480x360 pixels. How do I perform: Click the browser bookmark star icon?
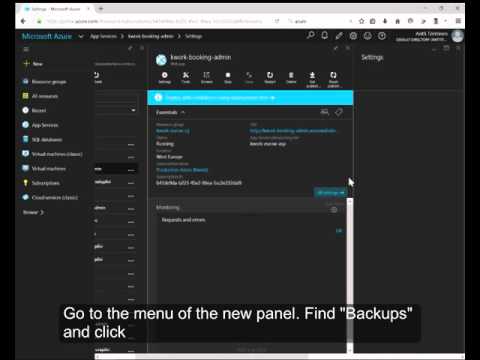click(x=362, y=21)
